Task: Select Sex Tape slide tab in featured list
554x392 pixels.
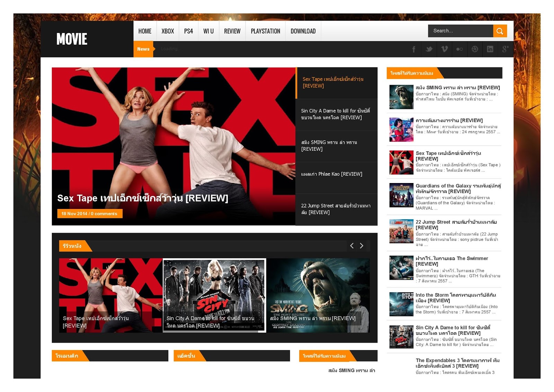Action: (x=337, y=83)
